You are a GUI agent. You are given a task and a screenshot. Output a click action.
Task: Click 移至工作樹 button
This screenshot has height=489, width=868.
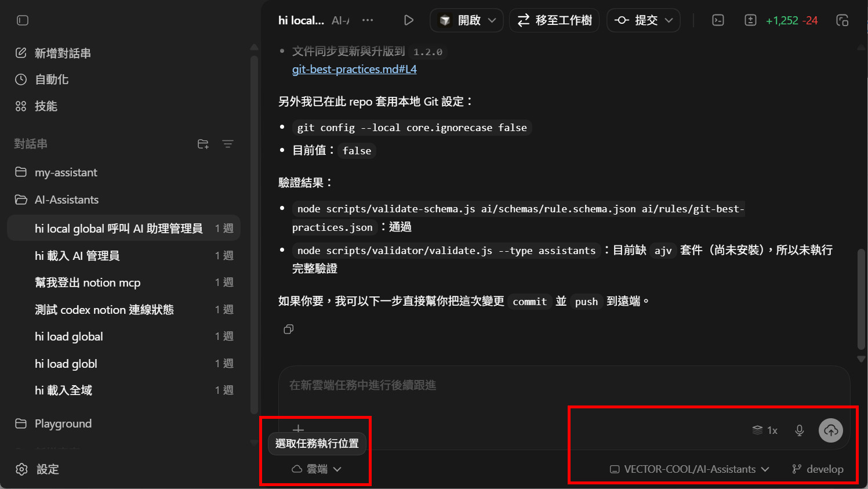(x=554, y=20)
